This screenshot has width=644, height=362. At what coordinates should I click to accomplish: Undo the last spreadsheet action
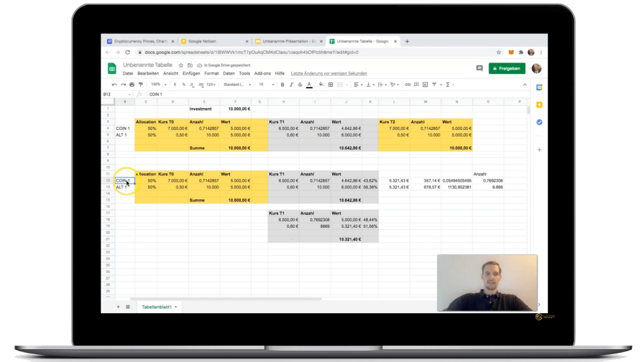tap(115, 84)
